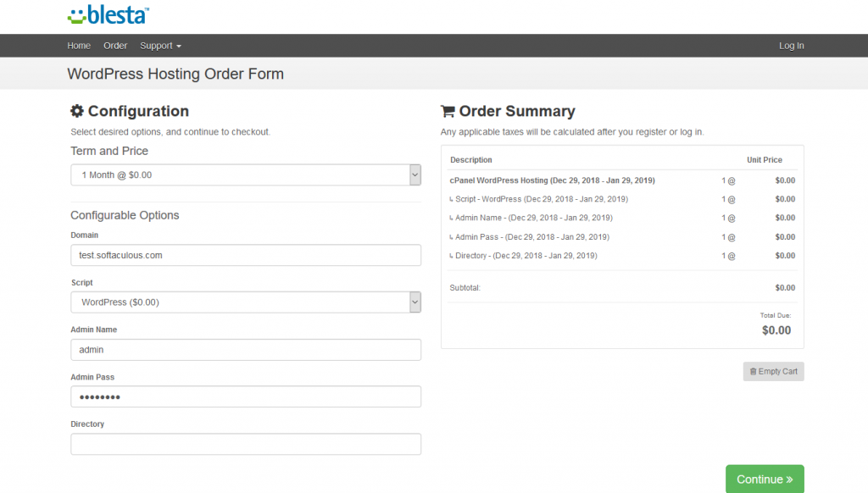Screen dimensions: 868x493
Task: Focus the Admin Name field
Action: [246, 350]
